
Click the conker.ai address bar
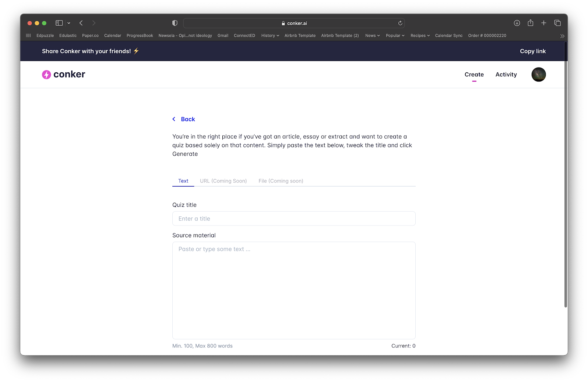294,23
